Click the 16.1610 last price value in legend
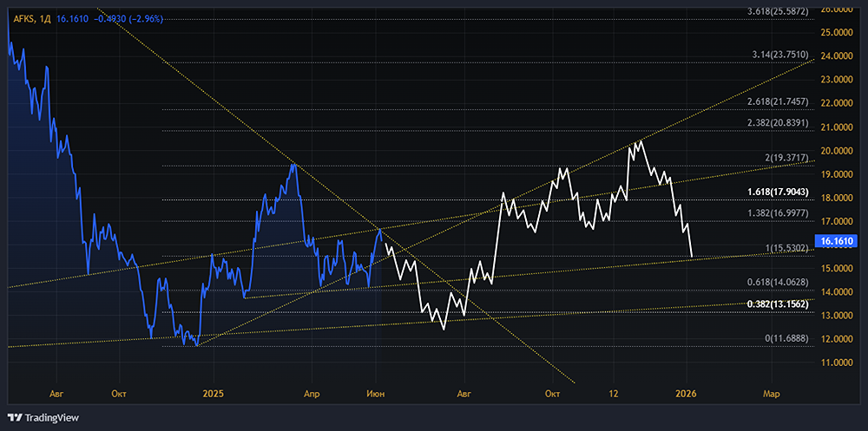 click(72, 19)
